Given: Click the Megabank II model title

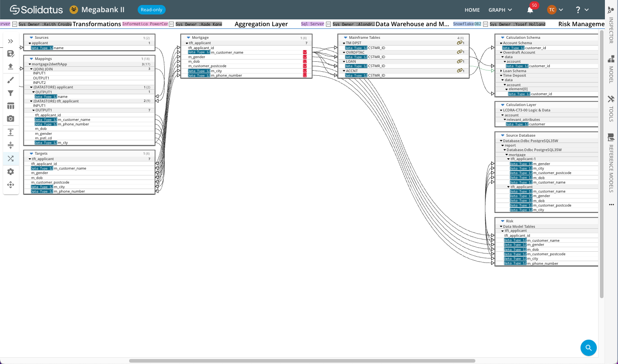Looking at the screenshot, I should click(103, 9).
